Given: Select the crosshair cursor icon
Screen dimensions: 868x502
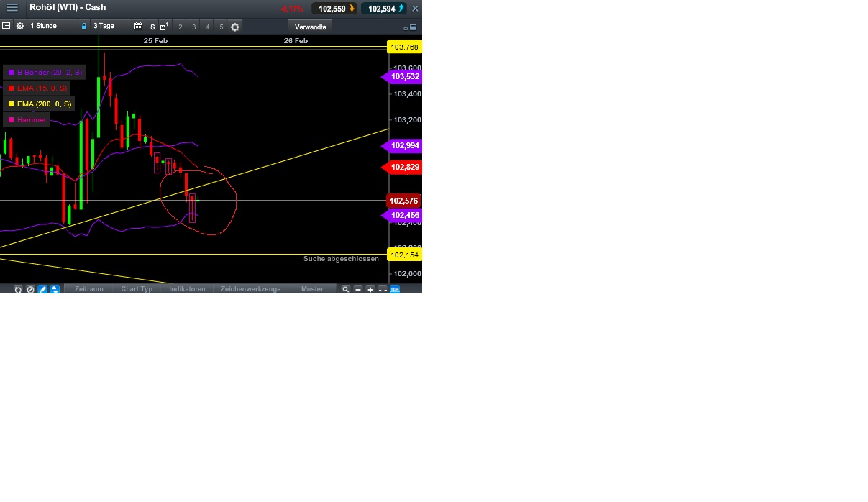Looking at the screenshot, I should [x=382, y=289].
